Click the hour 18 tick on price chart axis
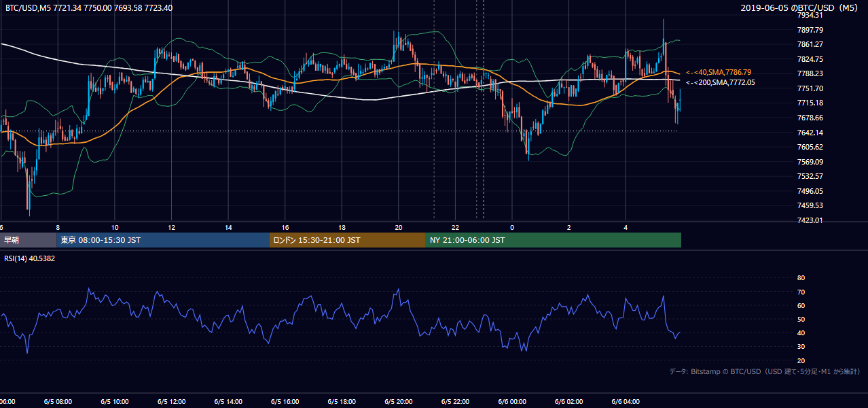 coord(342,228)
